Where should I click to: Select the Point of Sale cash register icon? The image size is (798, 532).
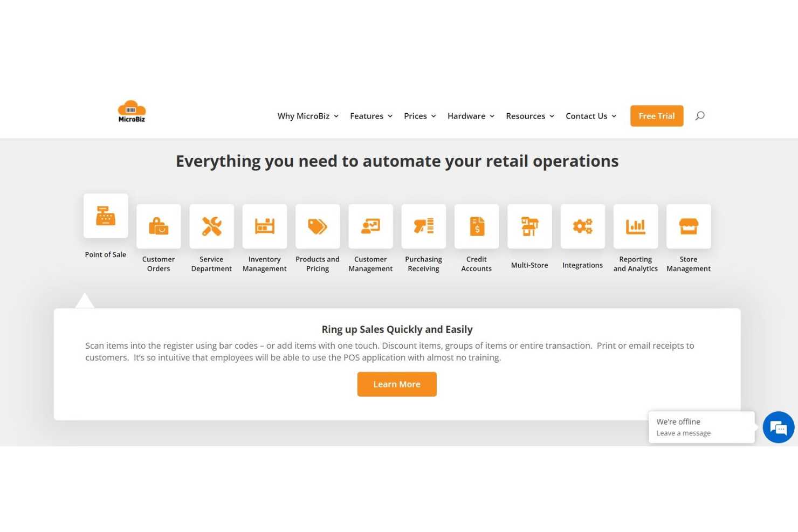pos(106,216)
